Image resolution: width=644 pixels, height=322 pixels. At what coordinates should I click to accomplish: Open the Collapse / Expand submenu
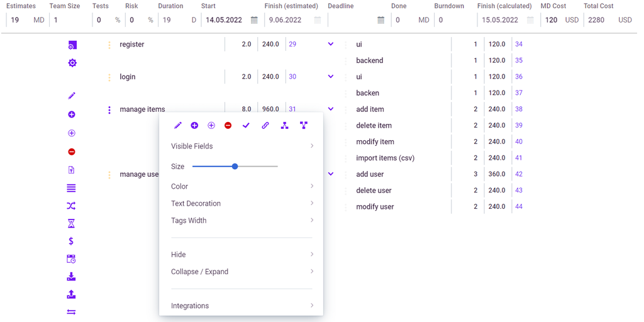coord(241,272)
